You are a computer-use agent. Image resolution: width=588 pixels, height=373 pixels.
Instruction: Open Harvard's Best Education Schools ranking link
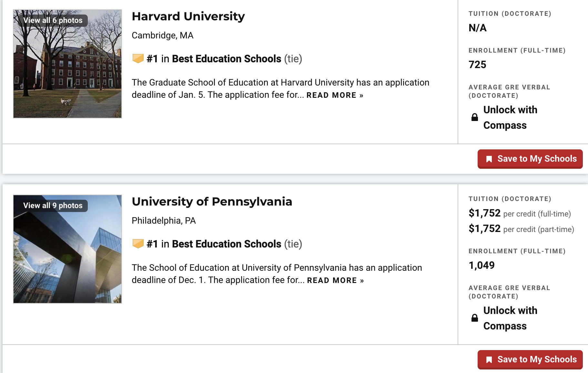[x=227, y=59]
